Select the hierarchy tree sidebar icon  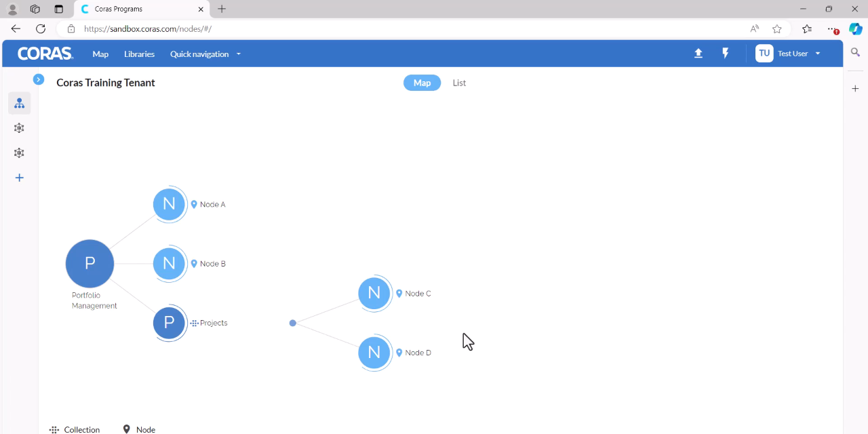click(19, 104)
